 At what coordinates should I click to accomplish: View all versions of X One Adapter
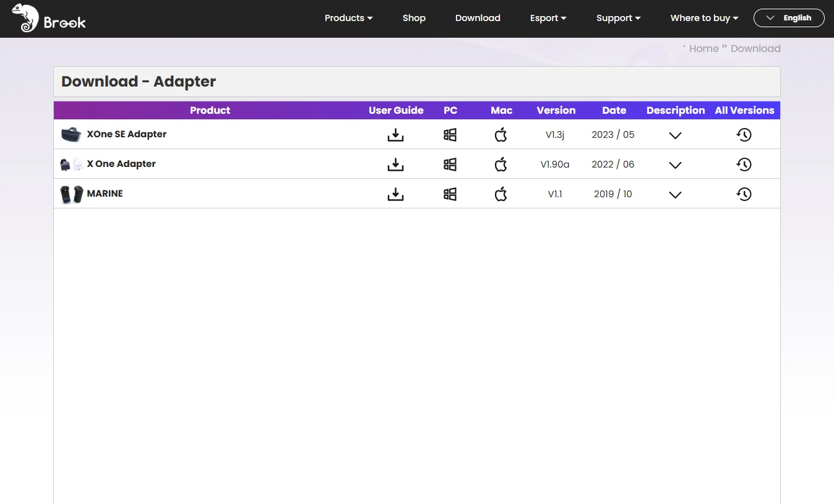[x=744, y=164]
